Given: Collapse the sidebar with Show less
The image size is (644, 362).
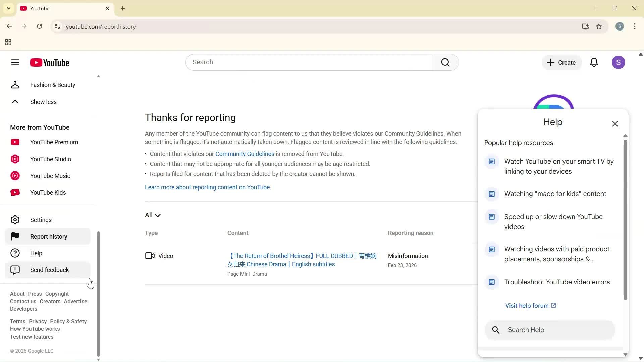Looking at the screenshot, I should coord(43,102).
